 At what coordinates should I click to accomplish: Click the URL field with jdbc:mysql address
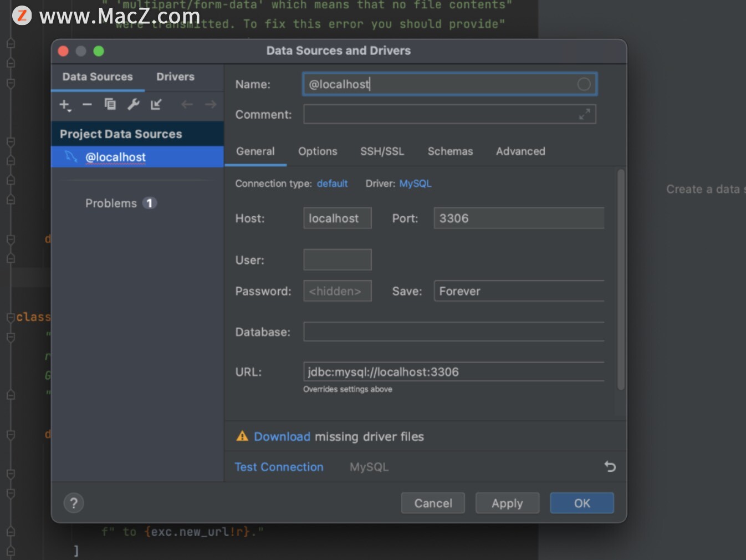[454, 372]
